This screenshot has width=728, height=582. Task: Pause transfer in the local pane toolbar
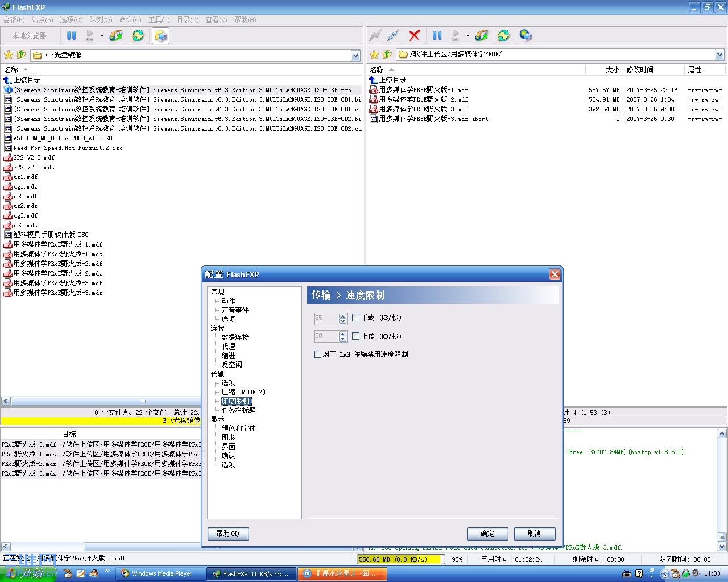(72, 36)
